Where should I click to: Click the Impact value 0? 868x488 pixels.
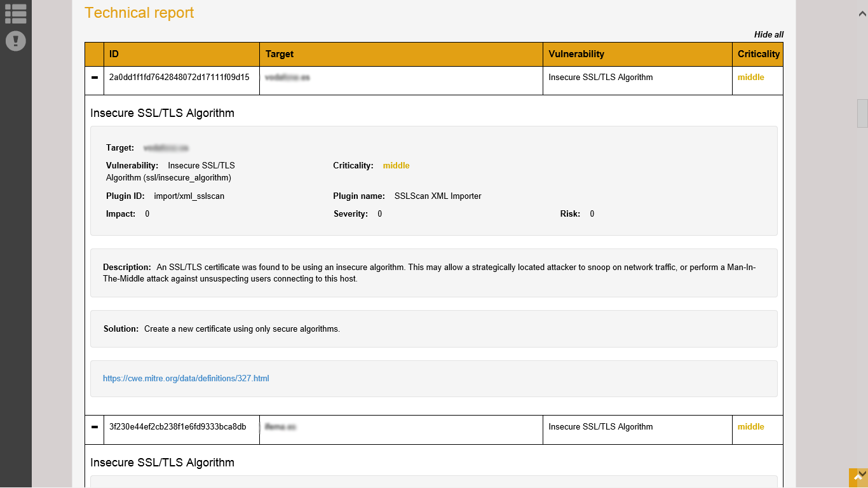tap(147, 214)
